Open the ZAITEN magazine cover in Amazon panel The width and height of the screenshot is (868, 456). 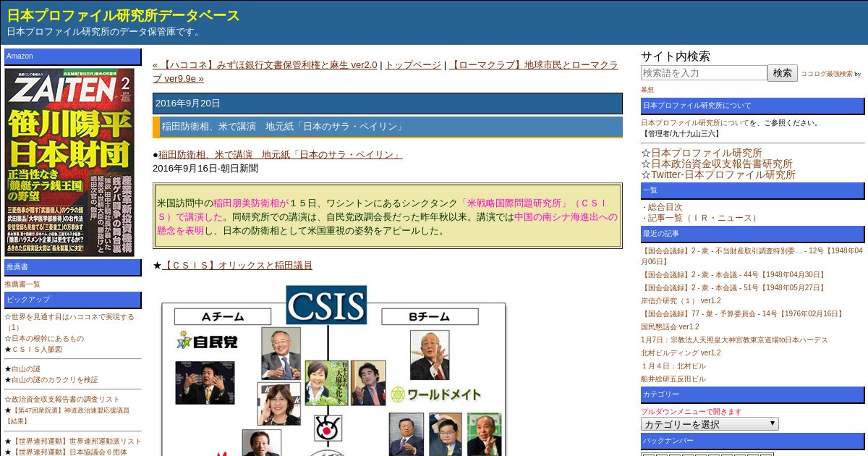(x=70, y=162)
